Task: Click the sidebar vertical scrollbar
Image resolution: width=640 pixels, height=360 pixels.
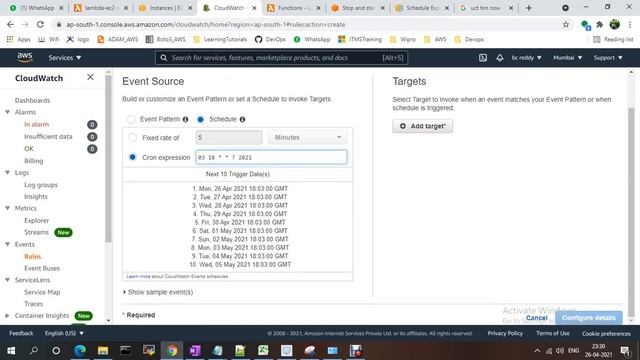Action: point(108,159)
